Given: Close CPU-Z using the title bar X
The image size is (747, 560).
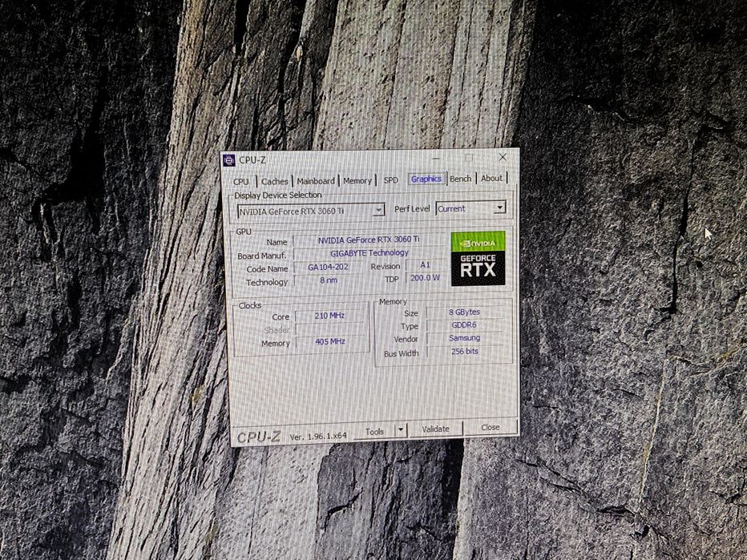Looking at the screenshot, I should pos(503,157).
